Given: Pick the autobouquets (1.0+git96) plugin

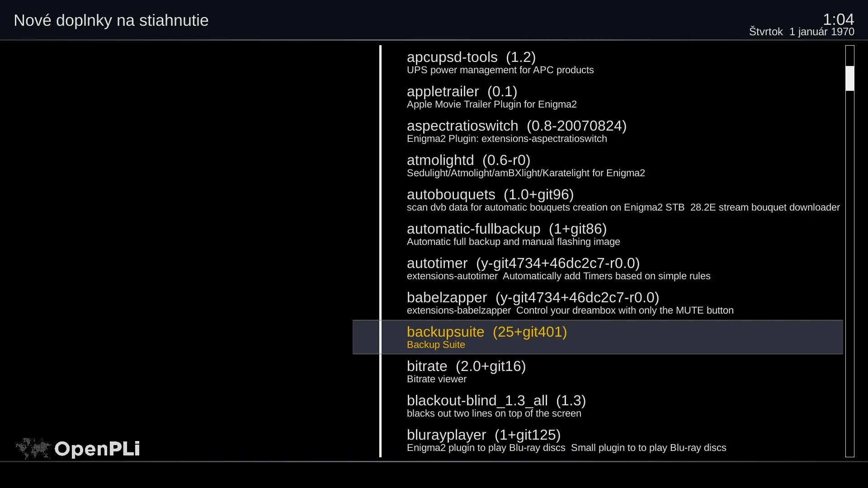Looking at the screenshot, I should [x=598, y=200].
